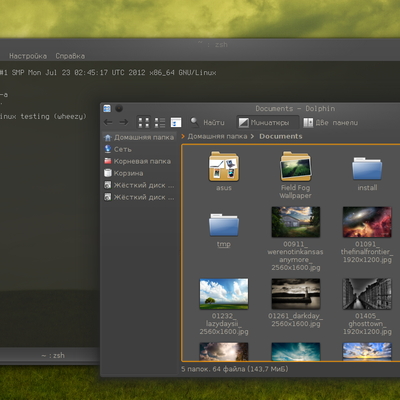Click the Домашняя папка breadcrumb
400x400 pixels.
(x=217, y=136)
